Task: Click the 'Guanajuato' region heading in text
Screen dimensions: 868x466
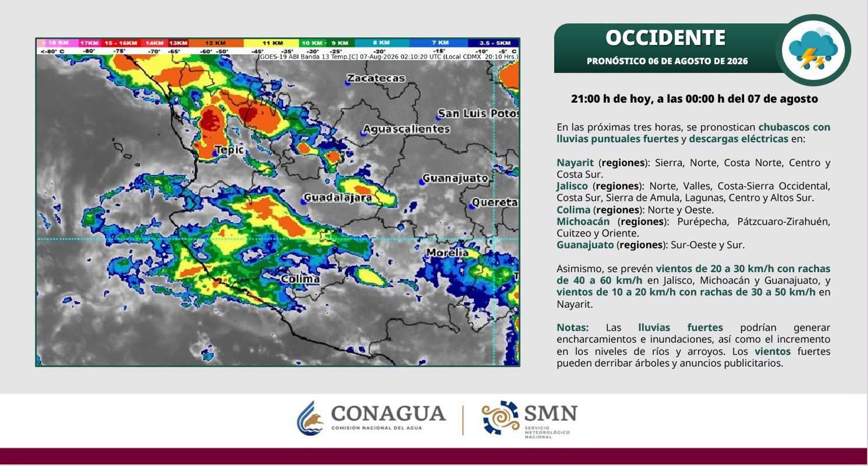Action: click(x=585, y=245)
